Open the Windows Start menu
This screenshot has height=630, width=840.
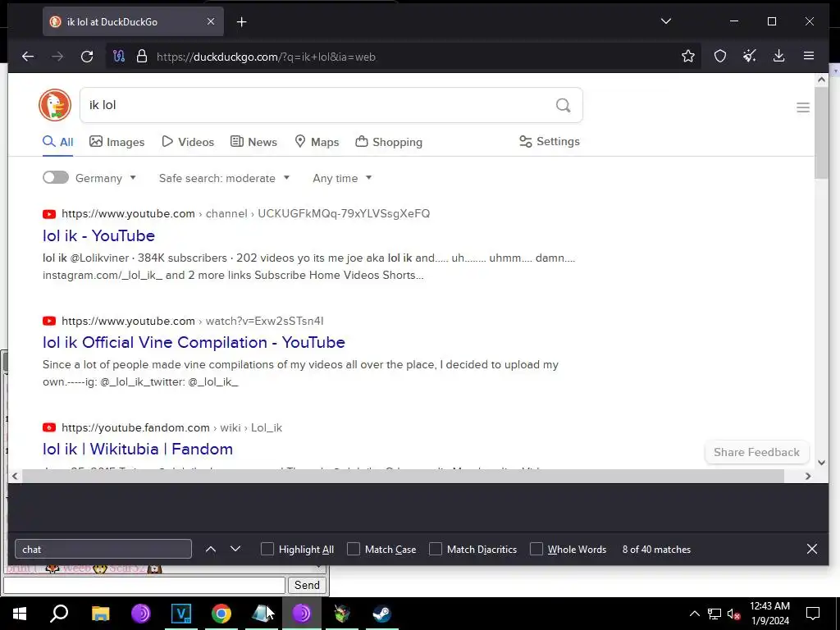pos(20,614)
